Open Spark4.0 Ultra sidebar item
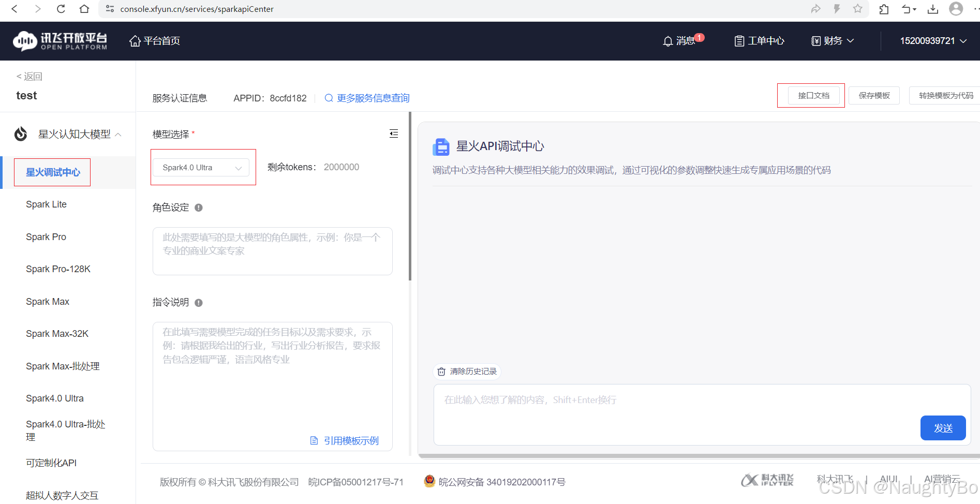The image size is (980, 504). click(55, 398)
